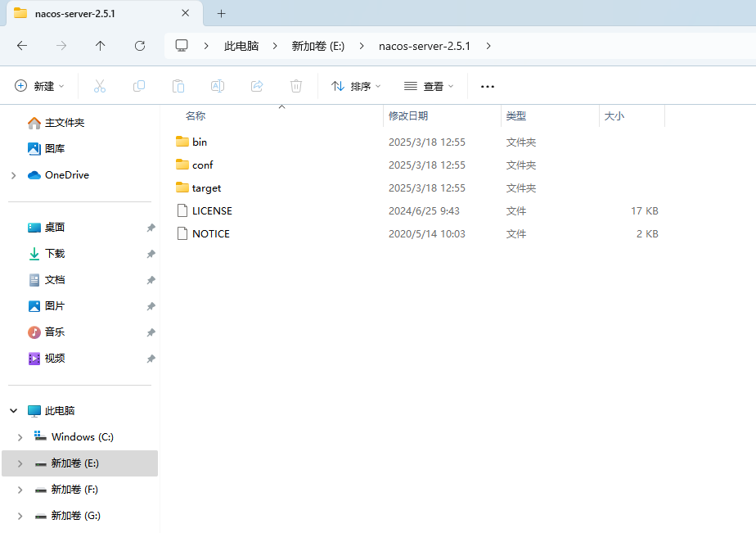Navigate up one folder level
The height and width of the screenshot is (533, 756).
point(101,46)
